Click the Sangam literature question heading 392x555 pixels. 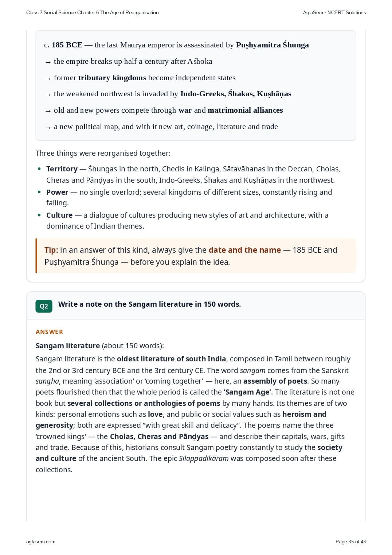149,304
